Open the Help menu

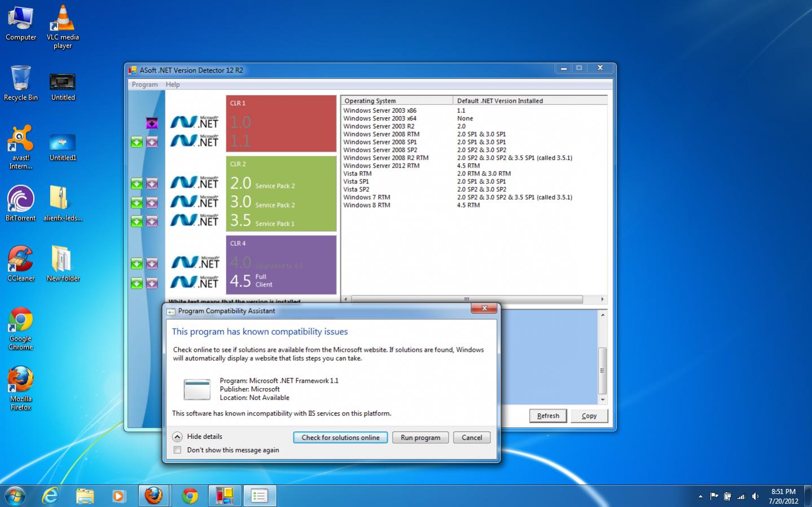tap(173, 85)
